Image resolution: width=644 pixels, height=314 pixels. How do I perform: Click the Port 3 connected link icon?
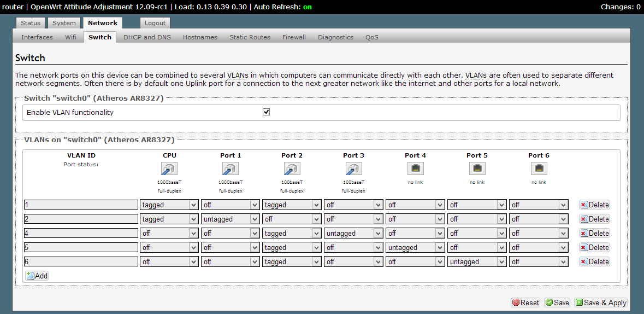(x=353, y=168)
